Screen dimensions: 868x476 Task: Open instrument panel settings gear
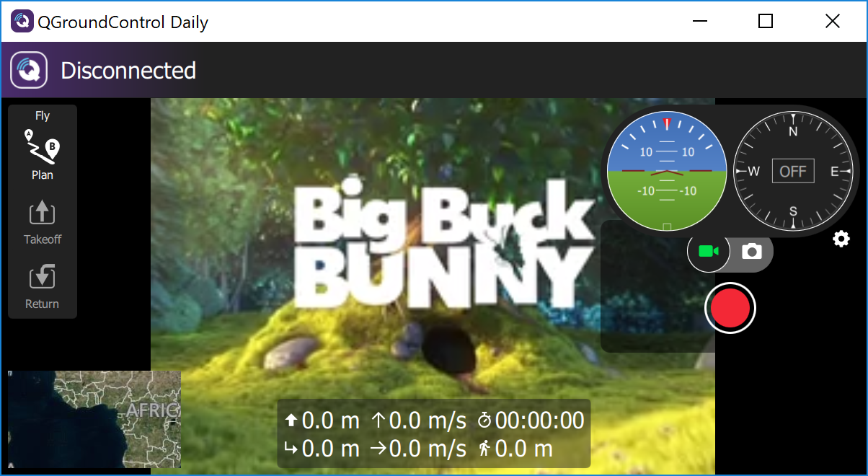coord(841,239)
